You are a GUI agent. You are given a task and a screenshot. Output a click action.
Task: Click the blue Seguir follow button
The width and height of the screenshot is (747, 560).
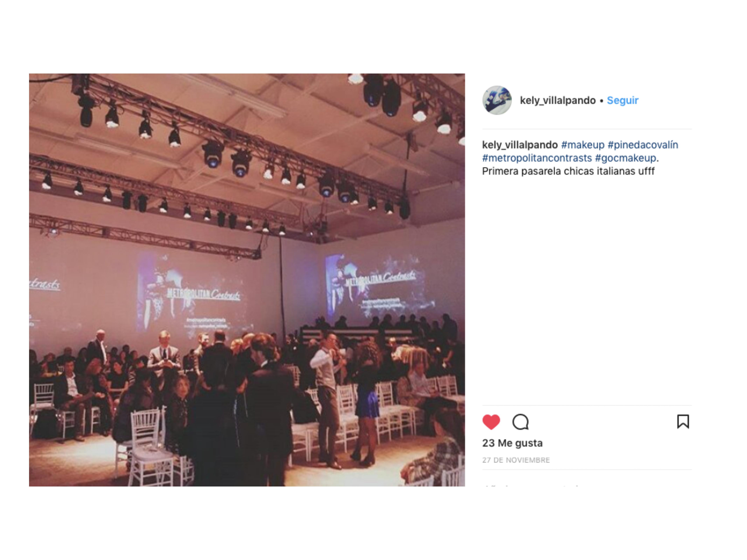pos(622,100)
